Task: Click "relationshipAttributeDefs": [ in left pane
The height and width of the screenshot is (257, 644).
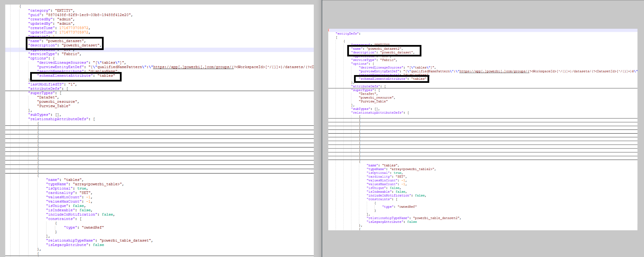Action: click(x=62, y=119)
